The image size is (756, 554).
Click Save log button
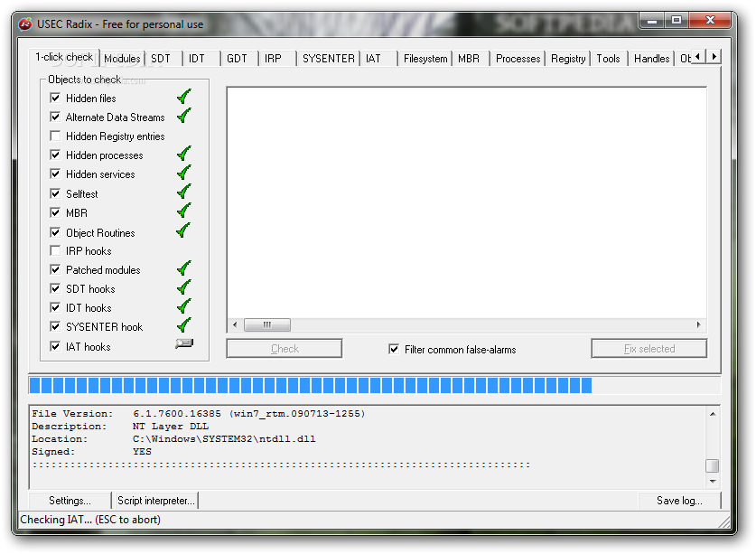pos(679,501)
